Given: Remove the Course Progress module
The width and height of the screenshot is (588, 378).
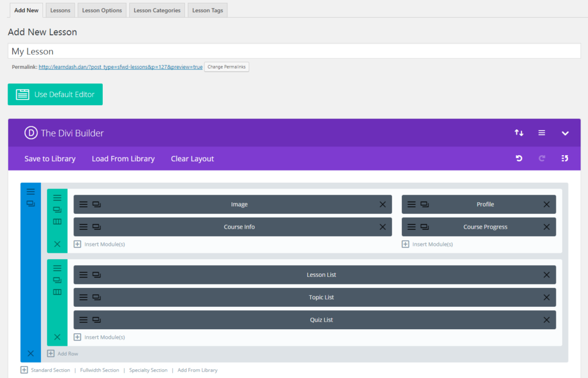Looking at the screenshot, I should [x=547, y=227].
